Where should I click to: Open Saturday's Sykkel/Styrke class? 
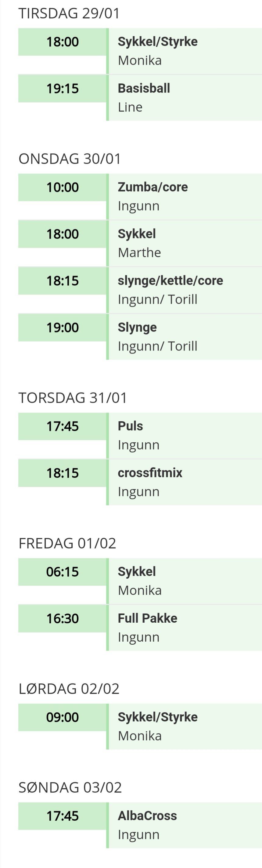[157, 717]
